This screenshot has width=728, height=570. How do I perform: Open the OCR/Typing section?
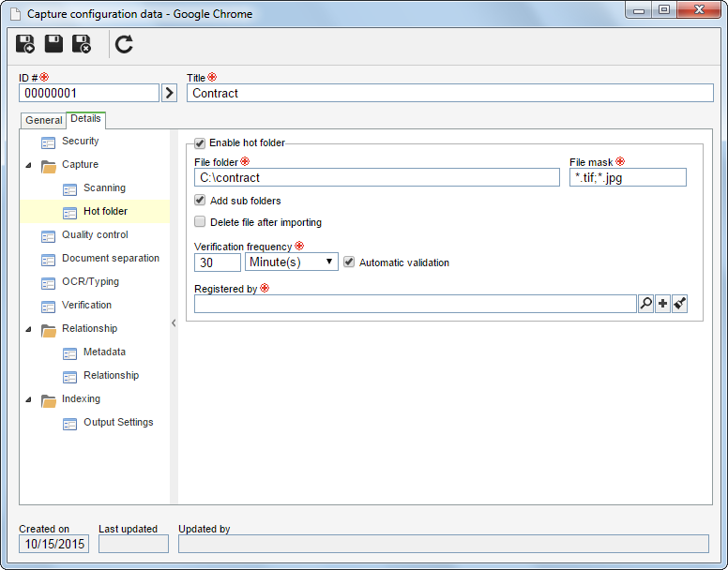pos(91,281)
